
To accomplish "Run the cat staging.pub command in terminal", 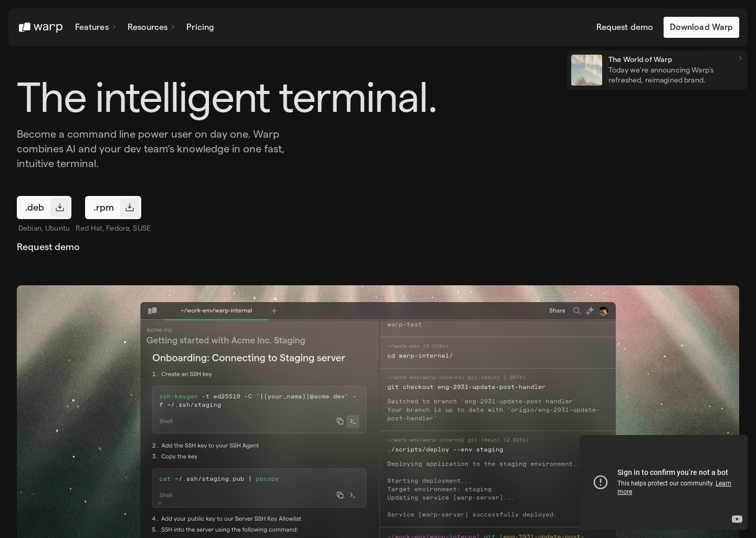I will pyautogui.click(x=353, y=495).
